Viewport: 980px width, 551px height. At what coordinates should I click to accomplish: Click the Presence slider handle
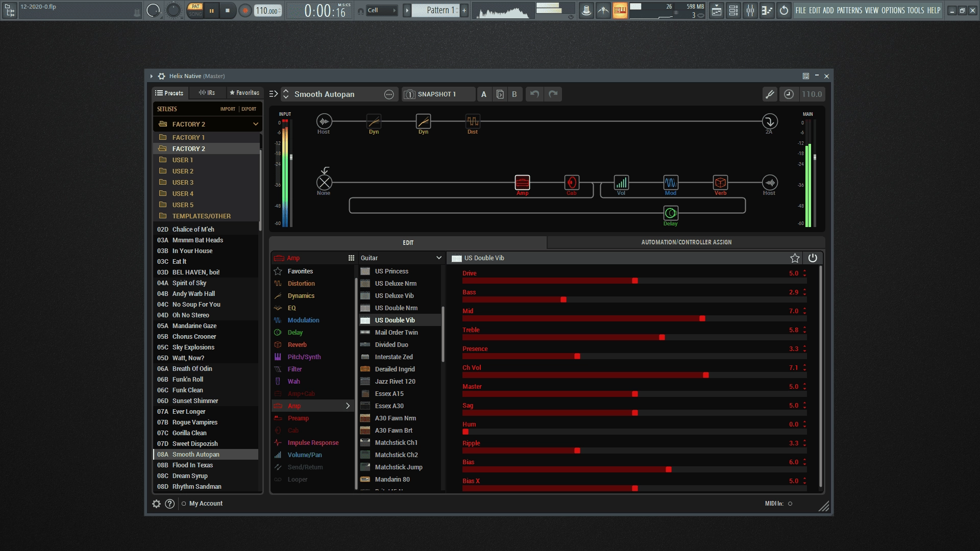577,357
